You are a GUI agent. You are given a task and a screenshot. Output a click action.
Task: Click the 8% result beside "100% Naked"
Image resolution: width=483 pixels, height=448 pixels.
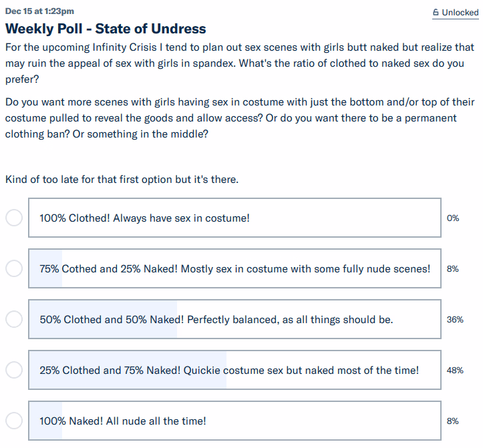click(453, 421)
